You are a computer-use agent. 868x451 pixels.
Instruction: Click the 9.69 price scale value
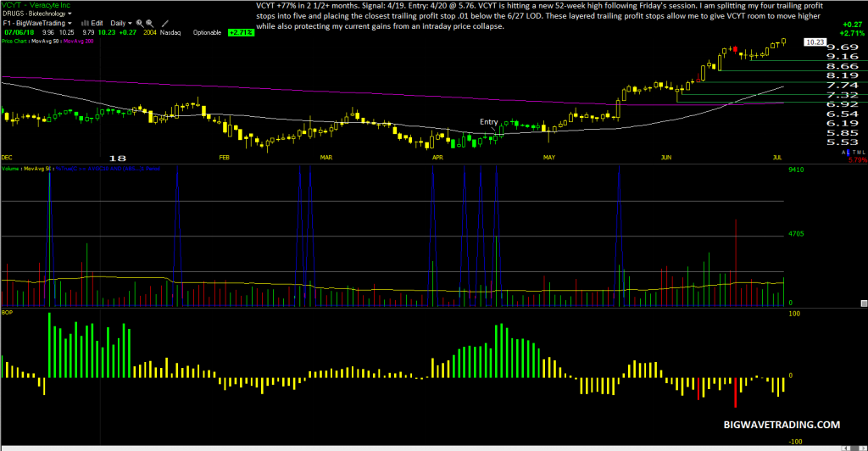tap(843, 47)
